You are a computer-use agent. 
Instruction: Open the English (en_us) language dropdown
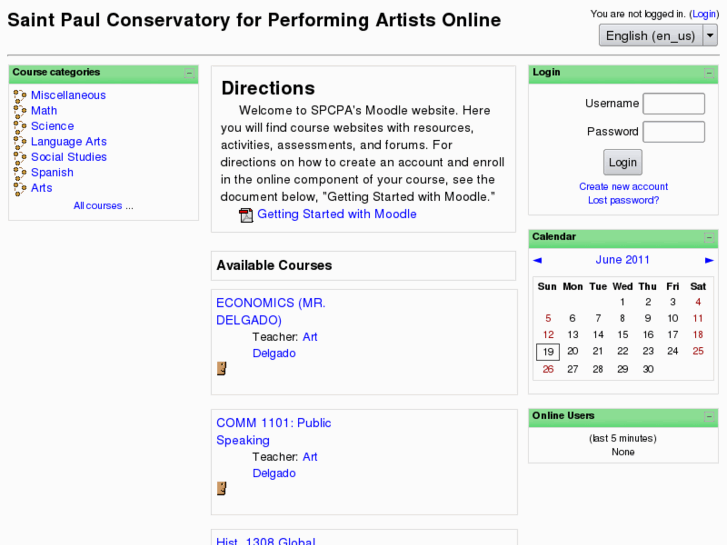pyautogui.click(x=658, y=35)
